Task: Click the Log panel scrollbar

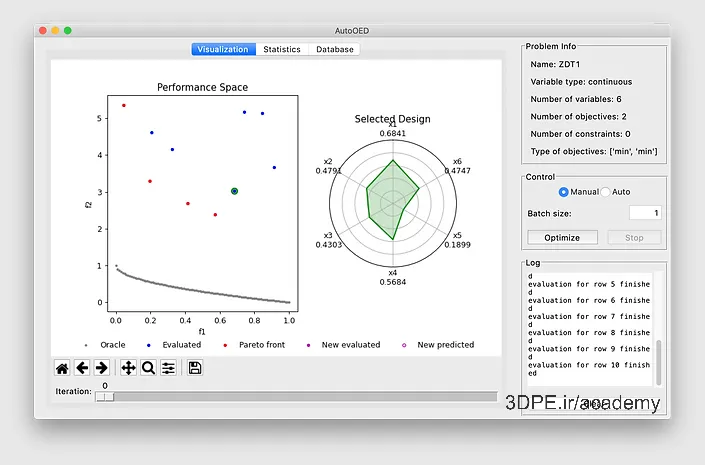Action: coord(659,362)
